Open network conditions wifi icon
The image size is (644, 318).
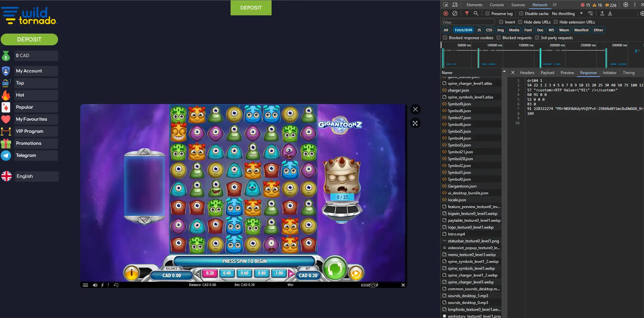pyautogui.click(x=590, y=13)
